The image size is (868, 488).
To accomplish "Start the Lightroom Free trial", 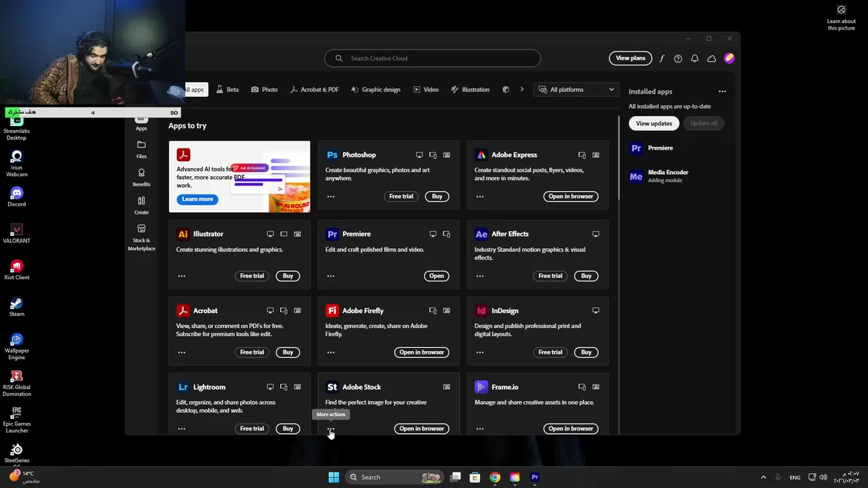I will (252, 428).
